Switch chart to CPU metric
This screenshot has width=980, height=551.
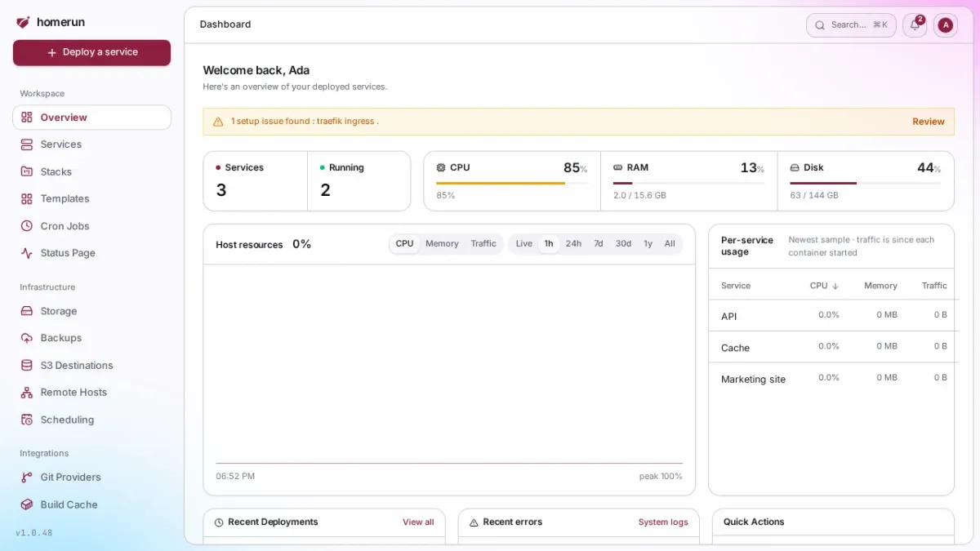click(x=404, y=244)
